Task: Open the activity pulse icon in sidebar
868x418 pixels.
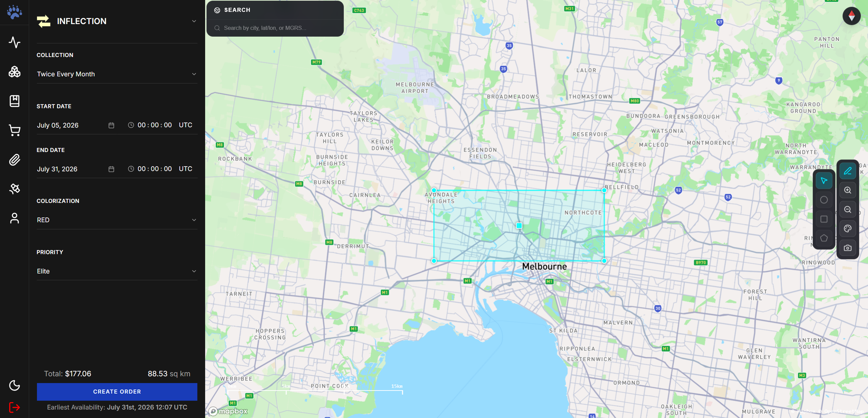Action: pyautogui.click(x=15, y=42)
